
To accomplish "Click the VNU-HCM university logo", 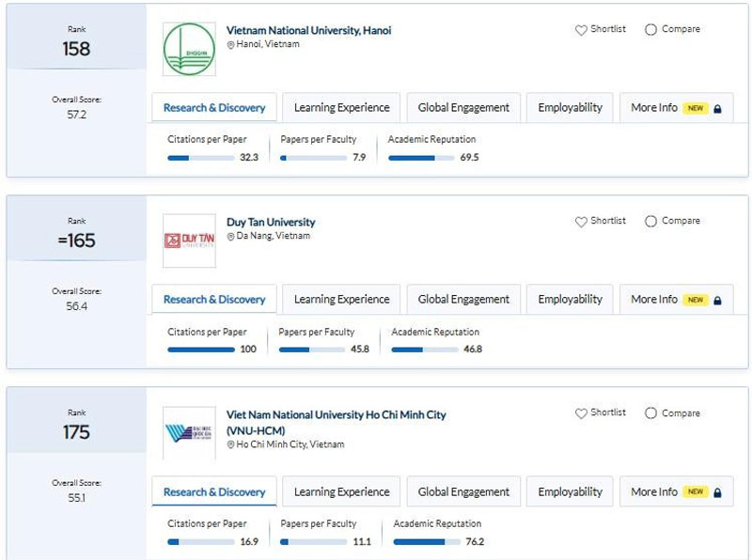I will [186, 428].
